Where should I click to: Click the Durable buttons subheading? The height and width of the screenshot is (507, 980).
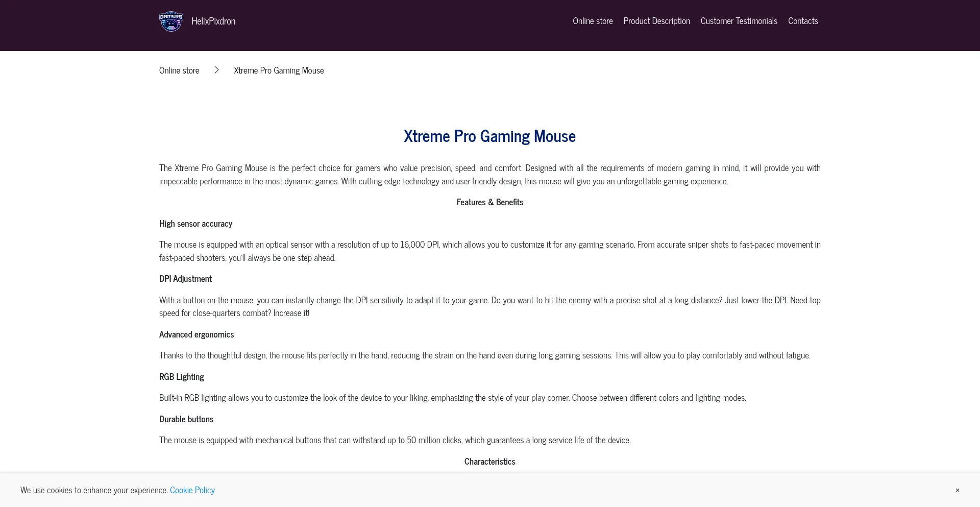click(186, 419)
